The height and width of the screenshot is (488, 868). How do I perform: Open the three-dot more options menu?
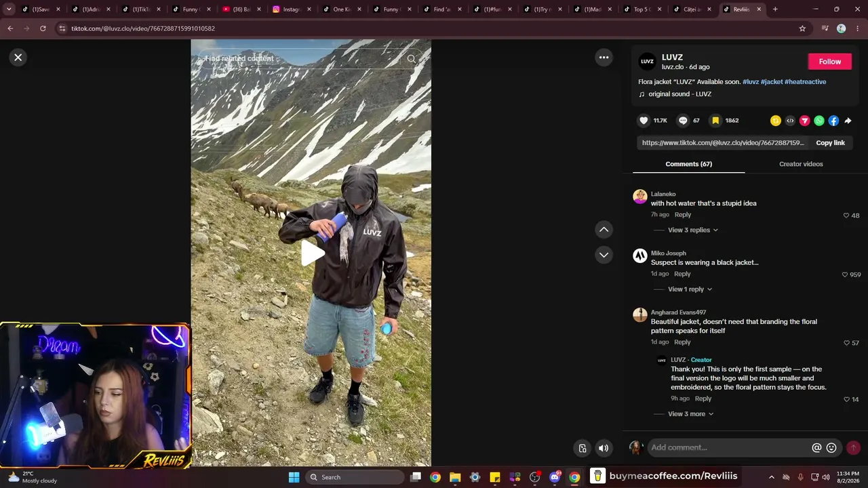point(604,58)
